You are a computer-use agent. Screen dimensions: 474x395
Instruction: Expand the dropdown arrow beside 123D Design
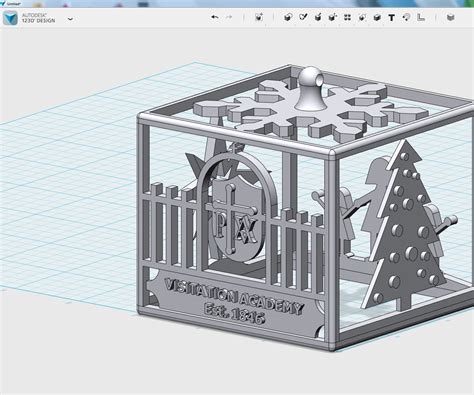pyautogui.click(x=70, y=19)
